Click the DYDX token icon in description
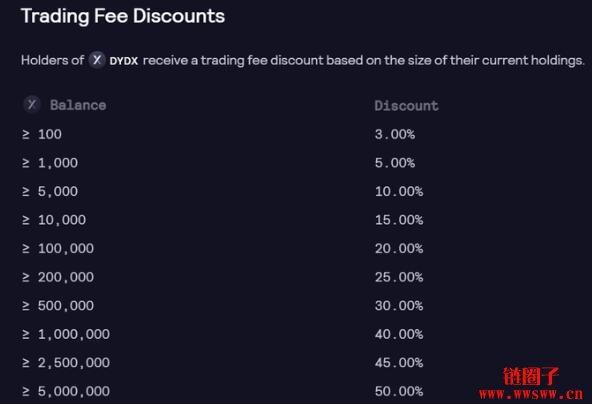The width and height of the screenshot is (592, 404). click(x=97, y=60)
